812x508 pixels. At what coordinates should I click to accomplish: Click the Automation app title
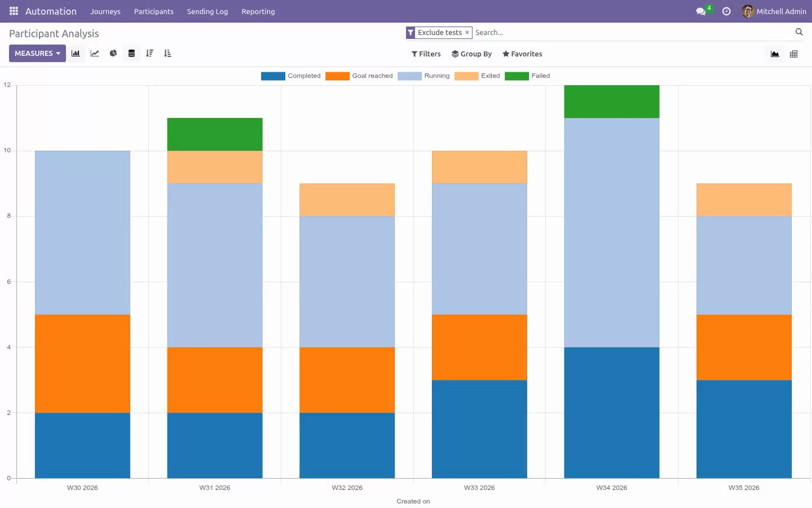tap(51, 11)
